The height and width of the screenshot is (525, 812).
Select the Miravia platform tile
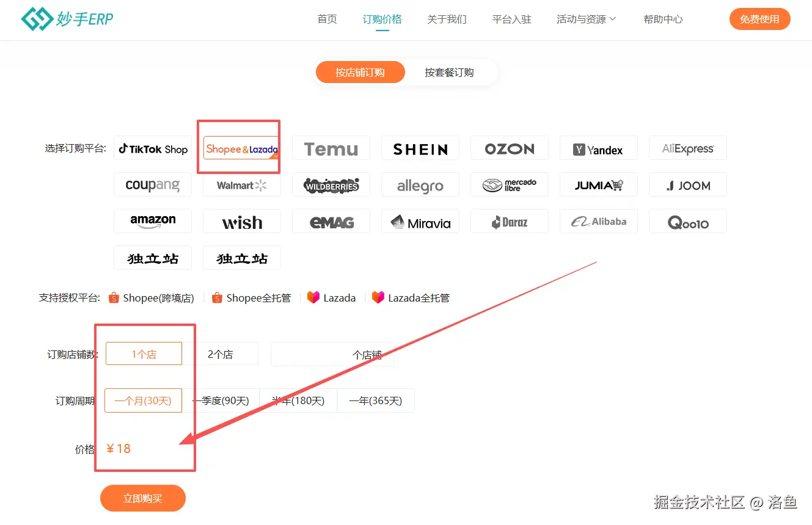[420, 222]
